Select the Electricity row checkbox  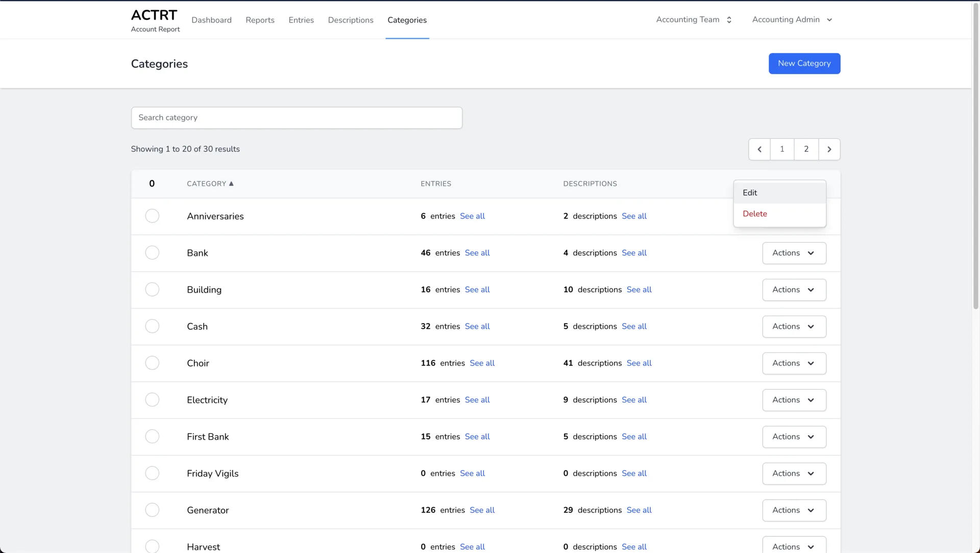coord(152,400)
